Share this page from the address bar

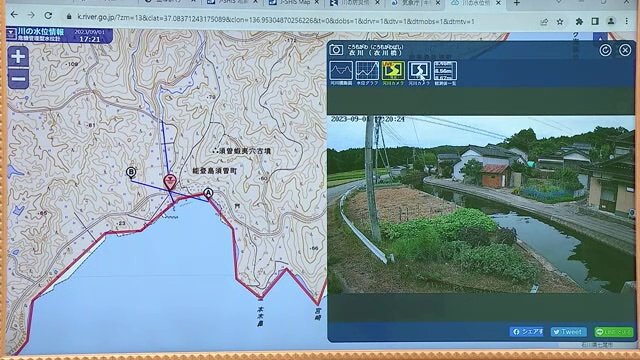544,22
